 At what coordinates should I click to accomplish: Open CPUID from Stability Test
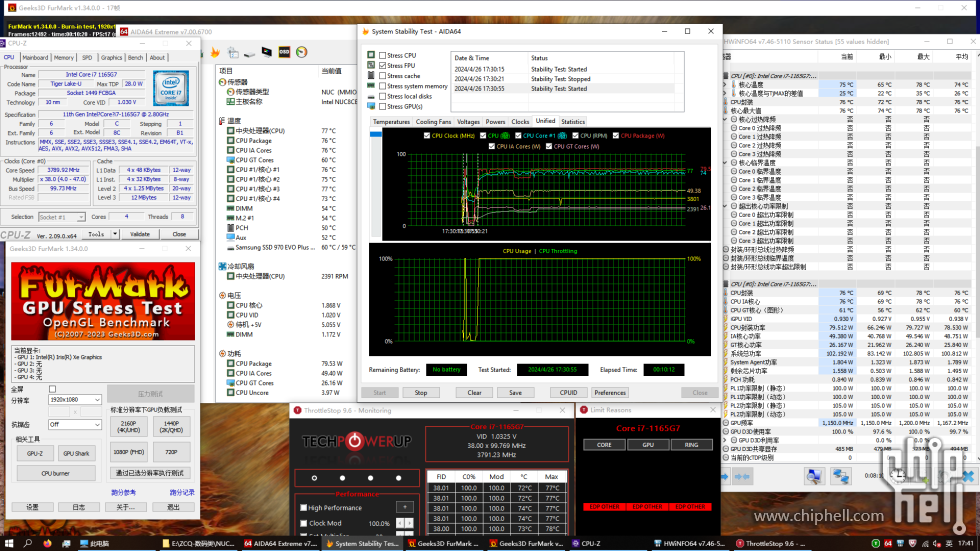click(569, 393)
